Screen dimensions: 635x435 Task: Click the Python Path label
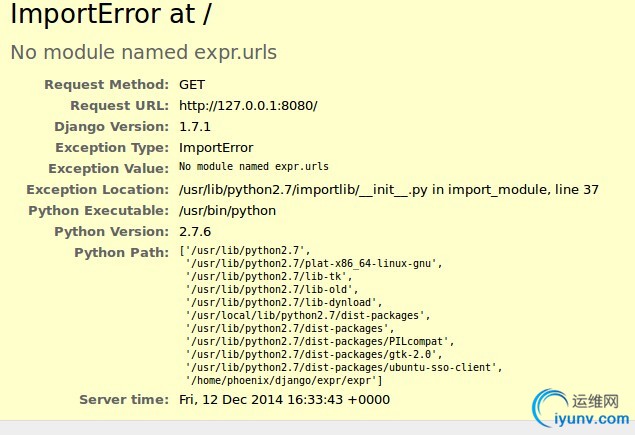[121, 253]
